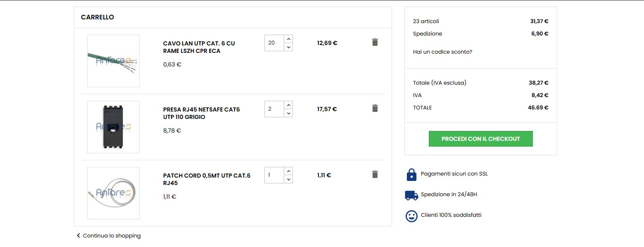644x247 pixels.
Task: Increase quantity of PRESA RJ45 NETSAFE
Action: pyautogui.click(x=288, y=105)
